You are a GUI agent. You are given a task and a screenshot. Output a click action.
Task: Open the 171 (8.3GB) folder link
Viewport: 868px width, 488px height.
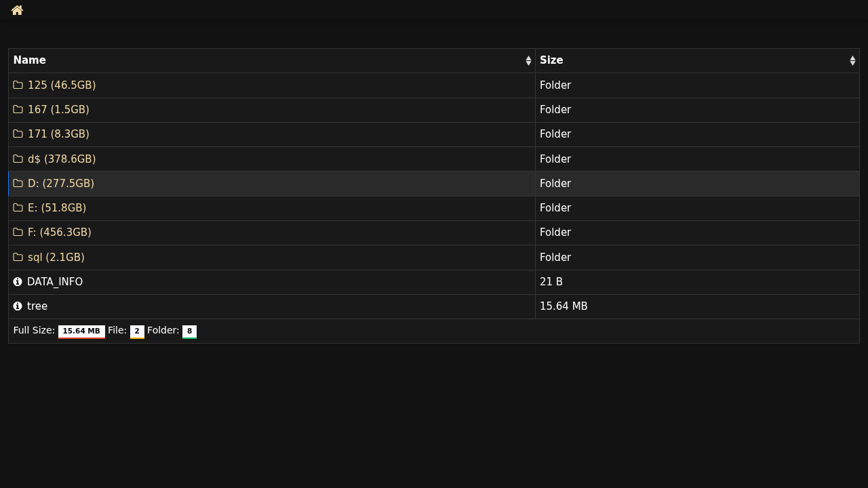[x=58, y=134]
